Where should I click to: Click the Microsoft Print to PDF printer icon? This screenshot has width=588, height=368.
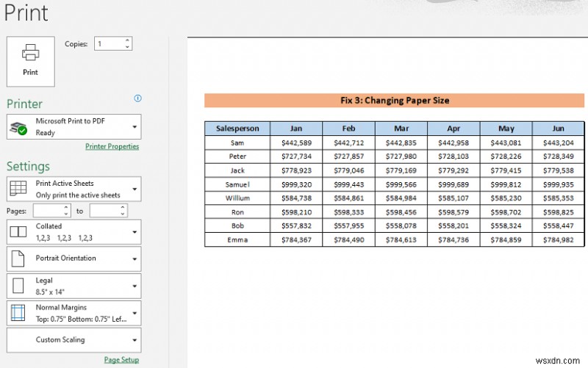(x=18, y=127)
